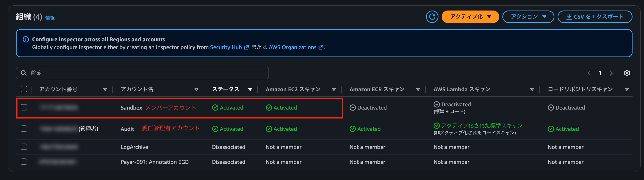Image resolution: width=644 pixels, height=180 pixels.
Task: Click external link icon beside Security Hub
Action: pos(246,47)
